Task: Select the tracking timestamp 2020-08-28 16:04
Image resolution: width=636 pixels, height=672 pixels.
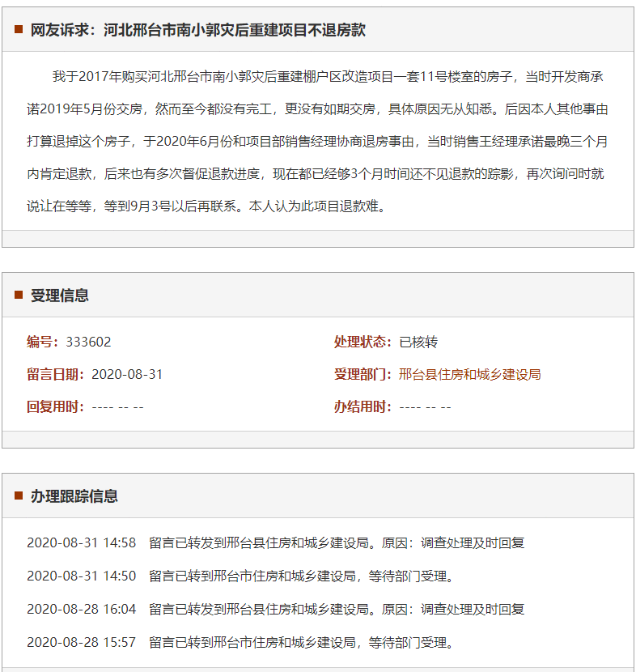Action: [82, 609]
